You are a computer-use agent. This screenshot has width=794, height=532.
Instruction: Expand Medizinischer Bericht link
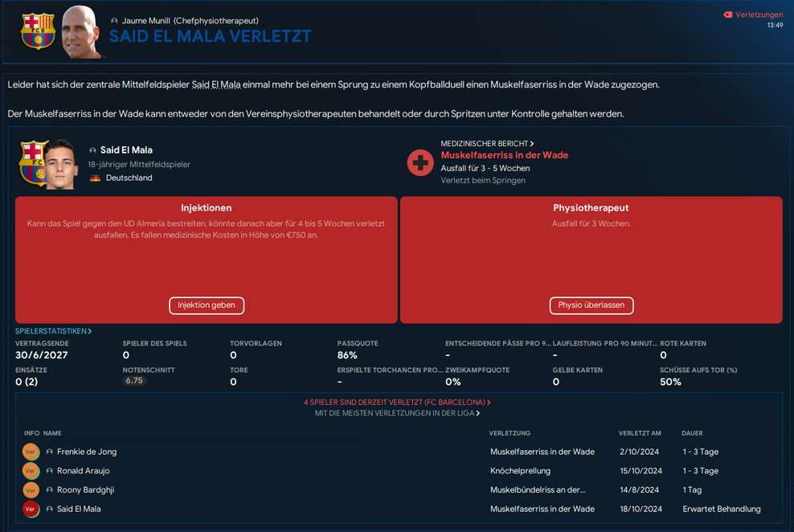pyautogui.click(x=487, y=143)
